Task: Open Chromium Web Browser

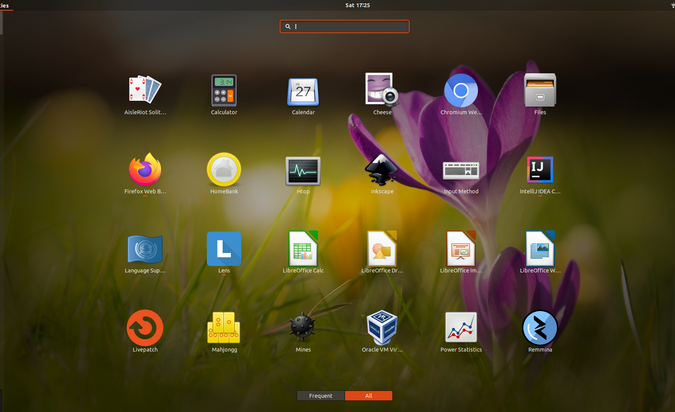Action: pos(461,90)
